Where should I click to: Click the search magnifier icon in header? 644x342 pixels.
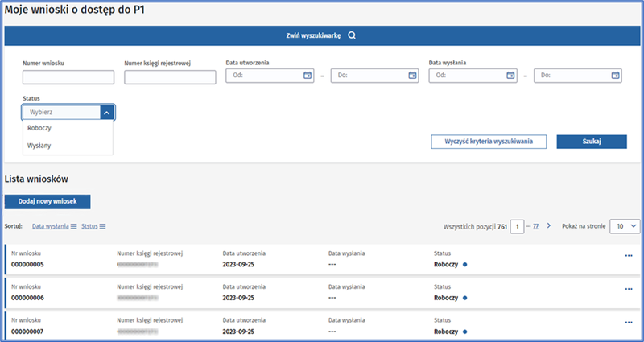pos(350,35)
